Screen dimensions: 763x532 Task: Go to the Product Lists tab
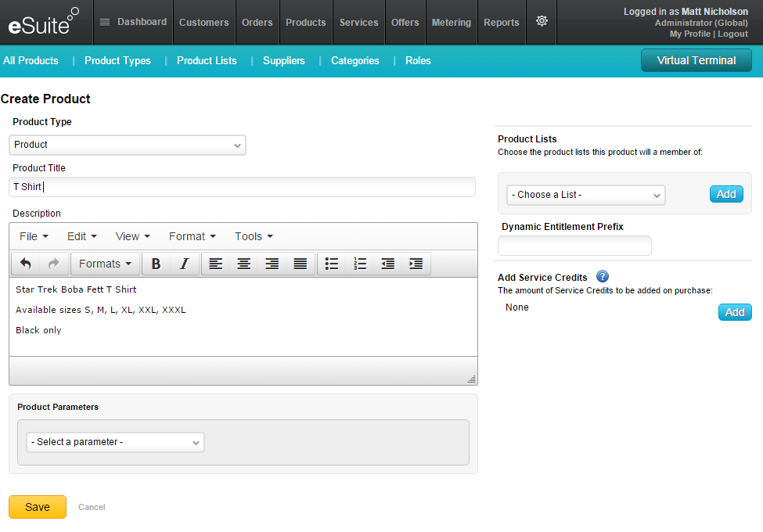click(207, 60)
